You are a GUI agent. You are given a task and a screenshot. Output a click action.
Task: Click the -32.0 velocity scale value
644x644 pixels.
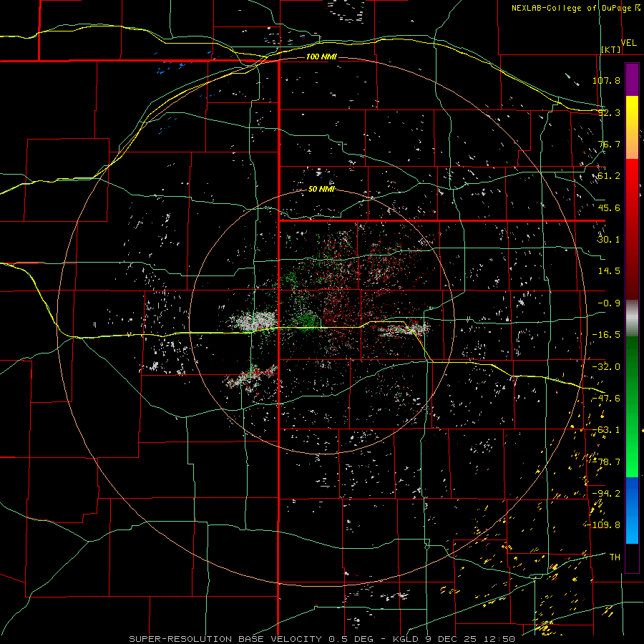(x=606, y=367)
